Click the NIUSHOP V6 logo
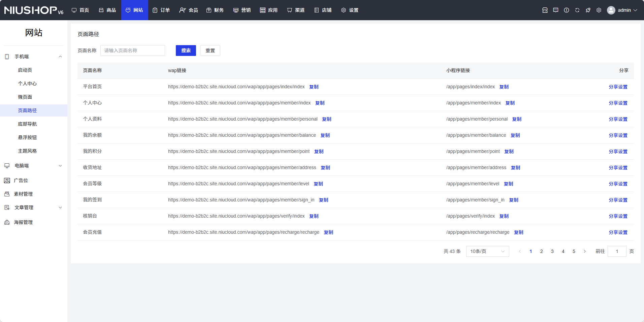 [x=34, y=10]
